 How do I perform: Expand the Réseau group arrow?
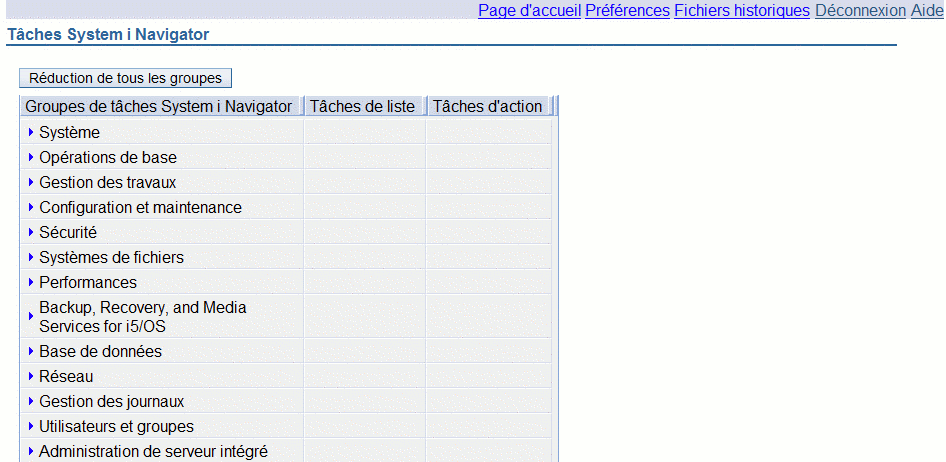[x=31, y=376]
